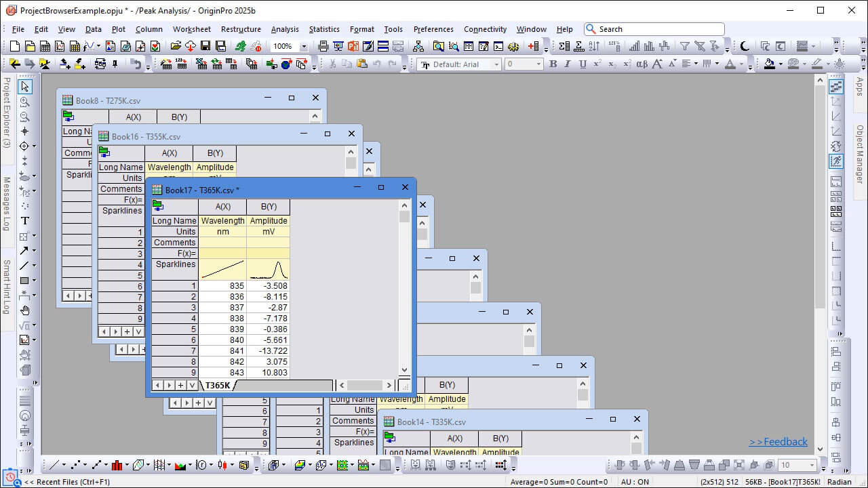Click the Add Filter funnel icon
This screenshot has width=868, height=488.
685,46
